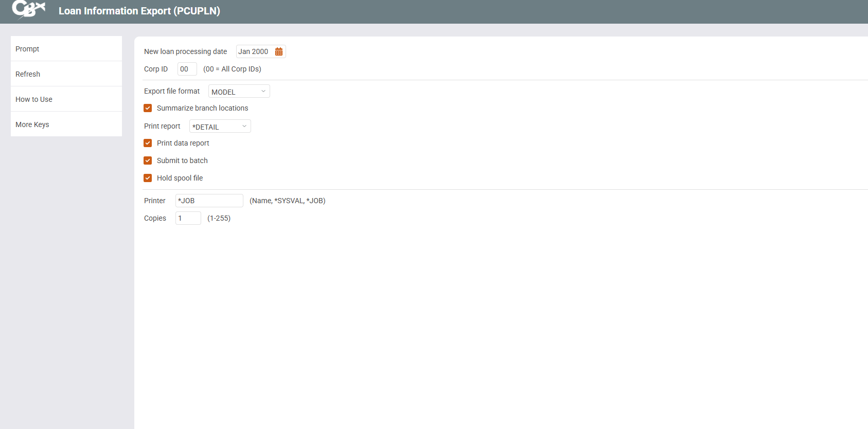Focus the Jan 2000 date field
This screenshot has width=868, height=429.
[254, 51]
